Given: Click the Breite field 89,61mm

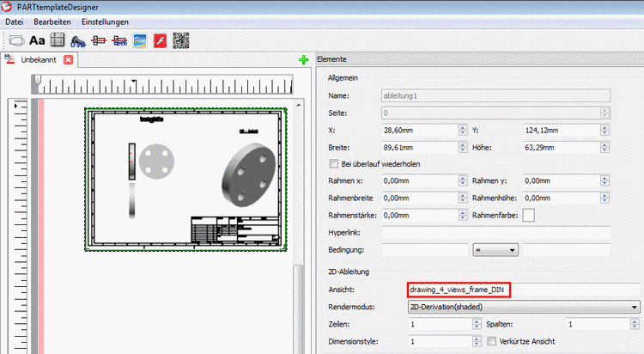Looking at the screenshot, I should point(420,148).
